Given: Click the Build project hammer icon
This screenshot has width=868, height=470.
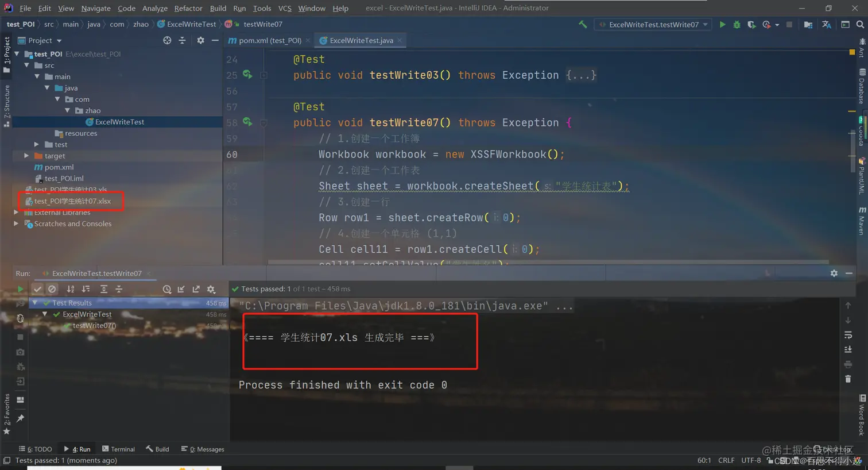Looking at the screenshot, I should 583,25.
